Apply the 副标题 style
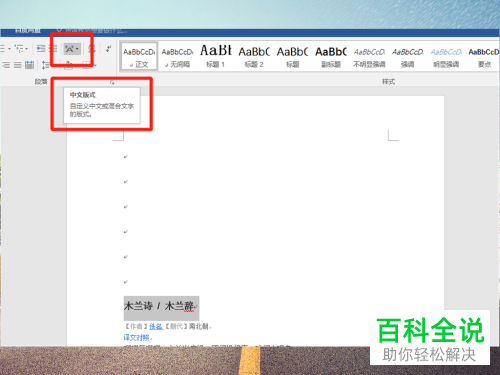500x375 pixels. (331, 56)
